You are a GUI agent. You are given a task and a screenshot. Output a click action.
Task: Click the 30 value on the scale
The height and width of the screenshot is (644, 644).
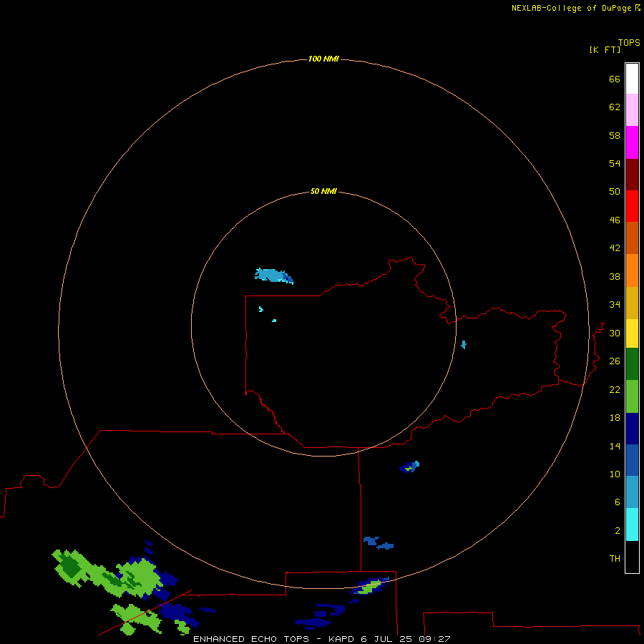click(615, 333)
